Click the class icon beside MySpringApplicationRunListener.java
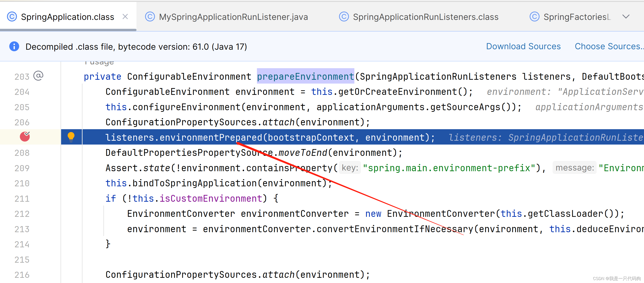 [x=150, y=16]
